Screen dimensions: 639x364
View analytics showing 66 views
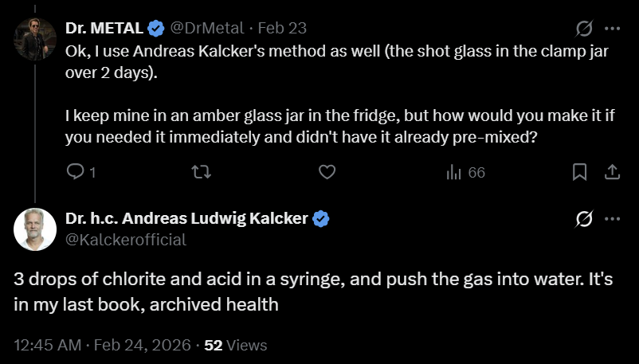click(465, 173)
